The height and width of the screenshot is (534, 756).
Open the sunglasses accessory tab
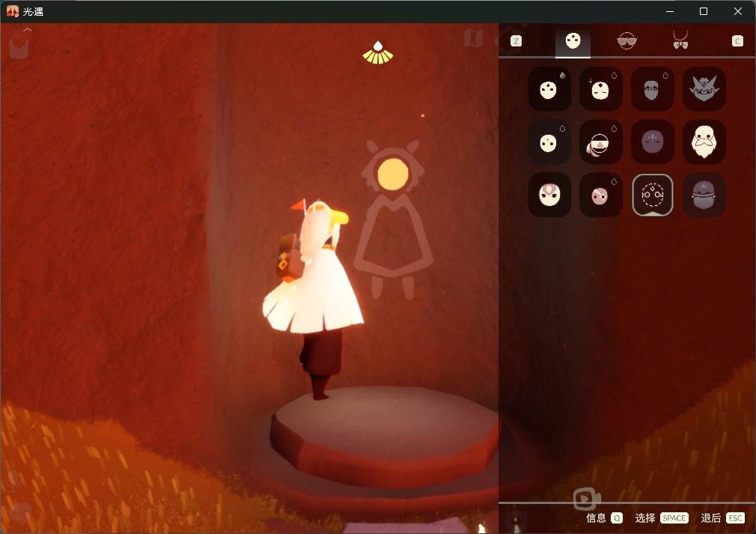pos(627,41)
